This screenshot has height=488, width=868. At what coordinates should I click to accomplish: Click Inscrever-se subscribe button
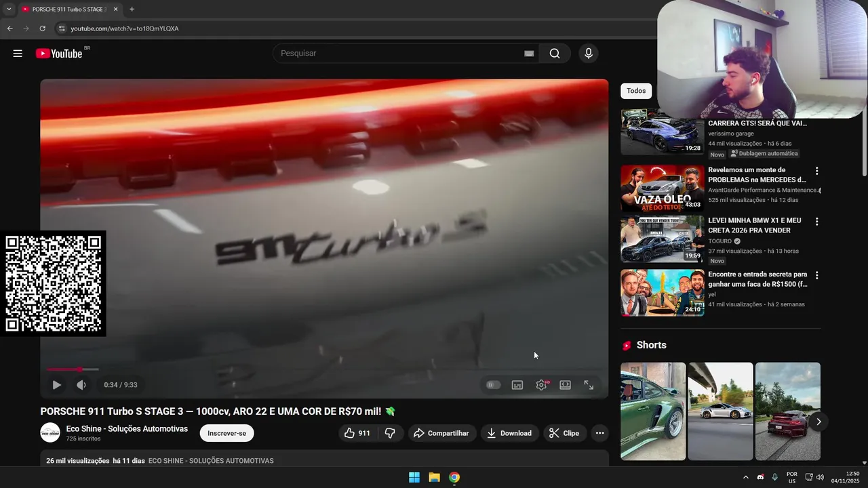(x=226, y=433)
